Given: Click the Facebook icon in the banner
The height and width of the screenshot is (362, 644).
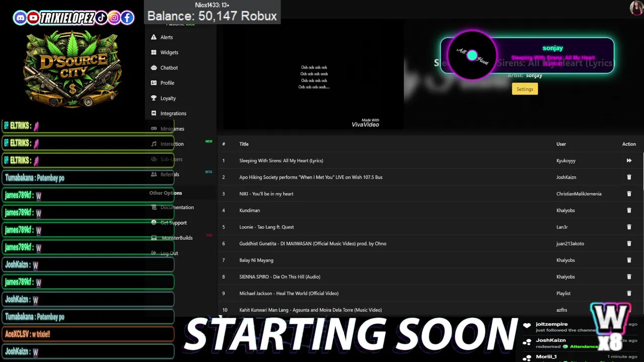Looking at the screenshot, I should pos(127,18).
